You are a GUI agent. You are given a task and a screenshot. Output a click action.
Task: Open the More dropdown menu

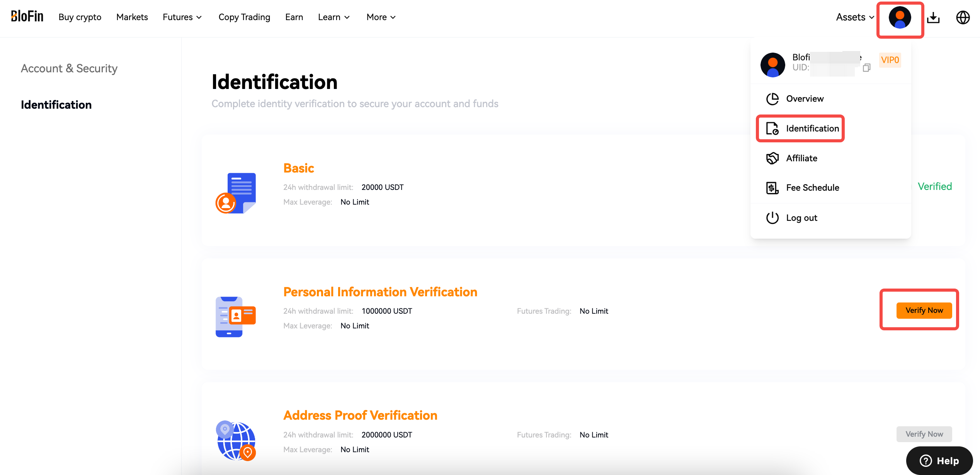click(x=381, y=17)
